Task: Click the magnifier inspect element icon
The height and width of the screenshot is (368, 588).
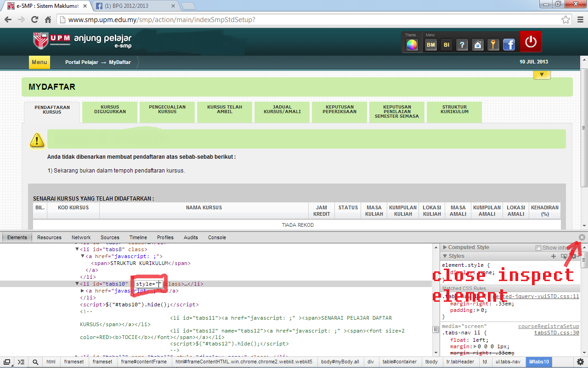Action: [x=35, y=362]
